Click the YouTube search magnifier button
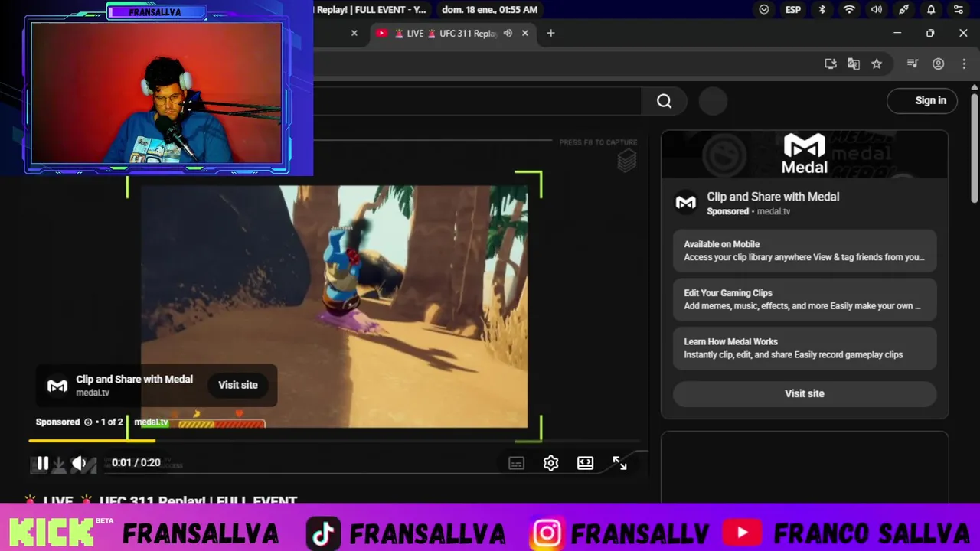The image size is (980, 551). pyautogui.click(x=664, y=101)
